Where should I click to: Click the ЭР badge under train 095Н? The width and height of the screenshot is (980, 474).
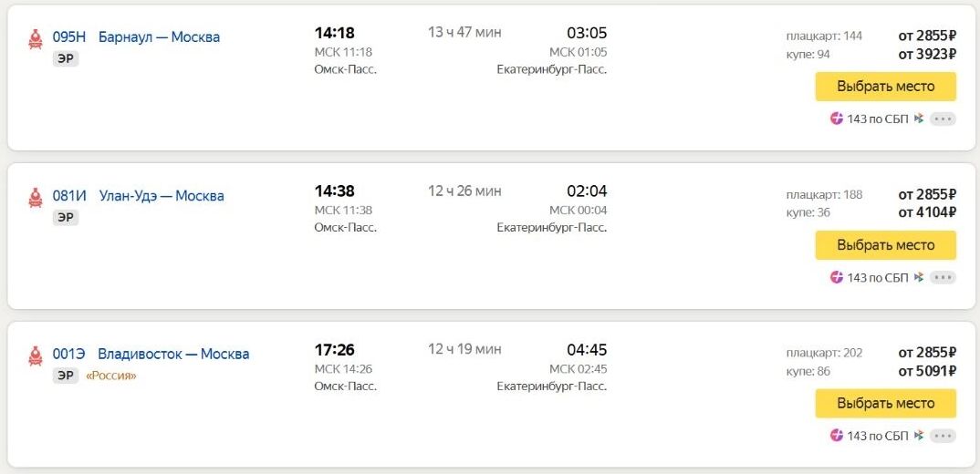(66, 58)
